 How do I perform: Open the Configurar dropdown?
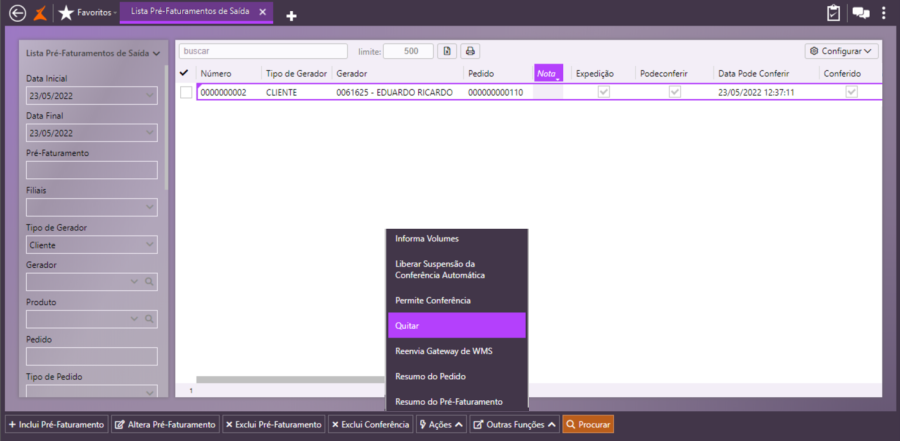[x=842, y=51]
